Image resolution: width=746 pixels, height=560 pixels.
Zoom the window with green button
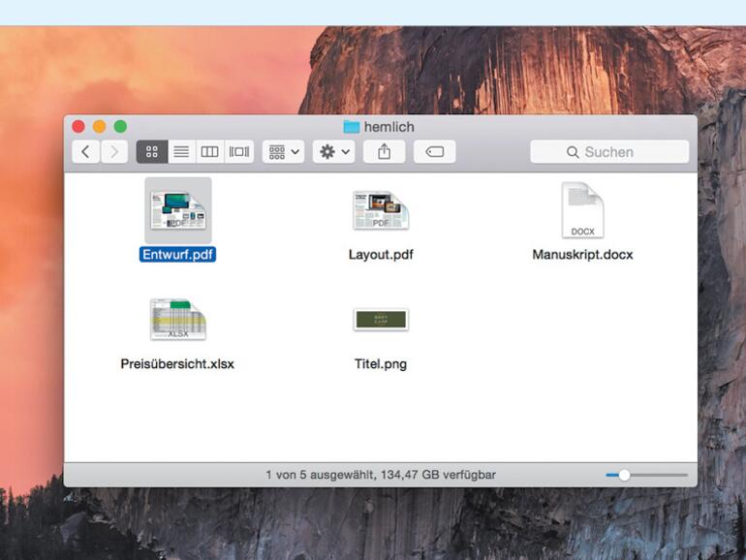[x=120, y=127]
